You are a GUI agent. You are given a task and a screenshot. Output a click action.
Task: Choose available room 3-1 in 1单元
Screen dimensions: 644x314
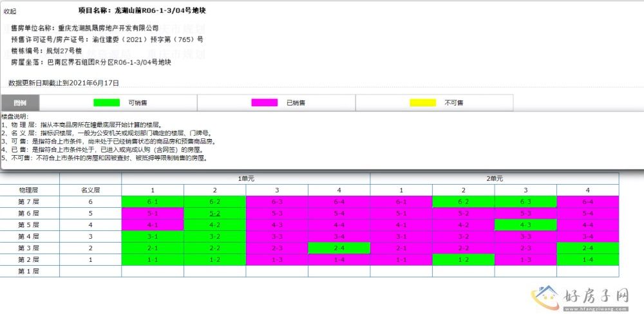pyautogui.click(x=153, y=236)
